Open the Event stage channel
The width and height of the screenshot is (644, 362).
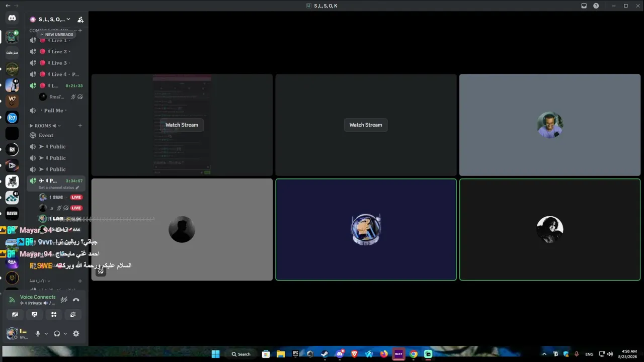(x=55, y=135)
